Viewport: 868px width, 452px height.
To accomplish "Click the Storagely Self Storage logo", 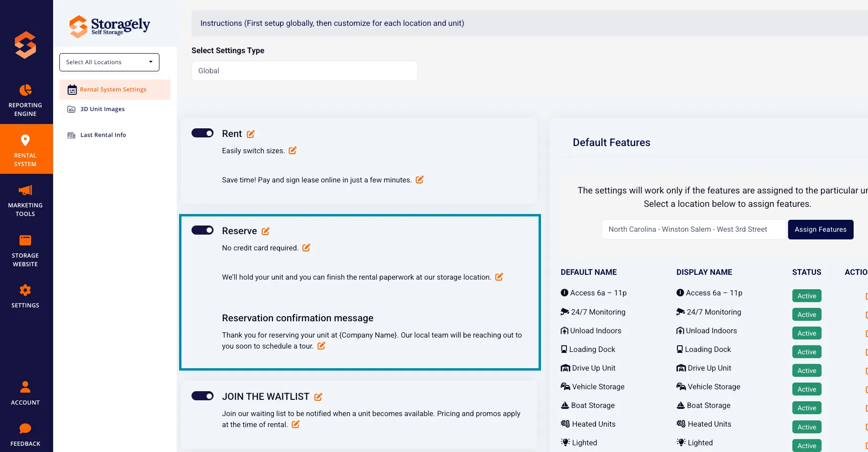I will (110, 26).
